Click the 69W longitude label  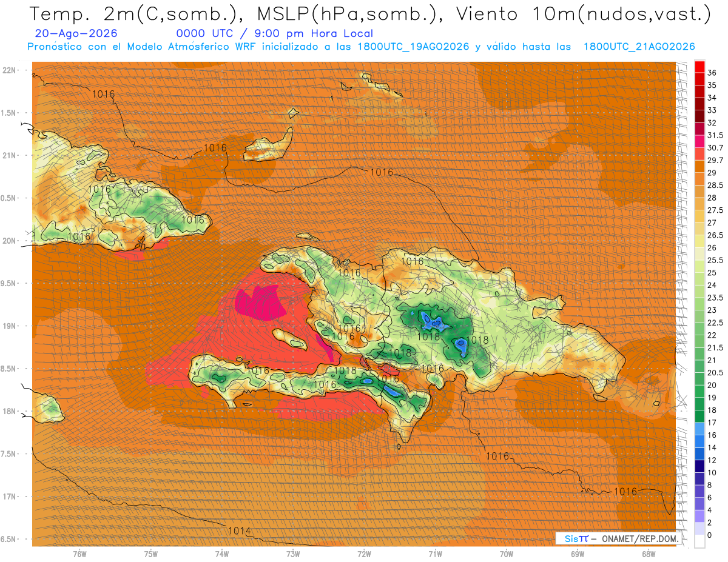(x=577, y=554)
